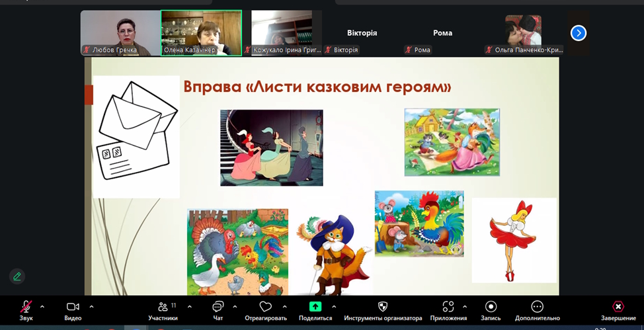This screenshot has height=330, width=644.
Task: Open video settings arrow beside Видео
Action: [x=91, y=307]
